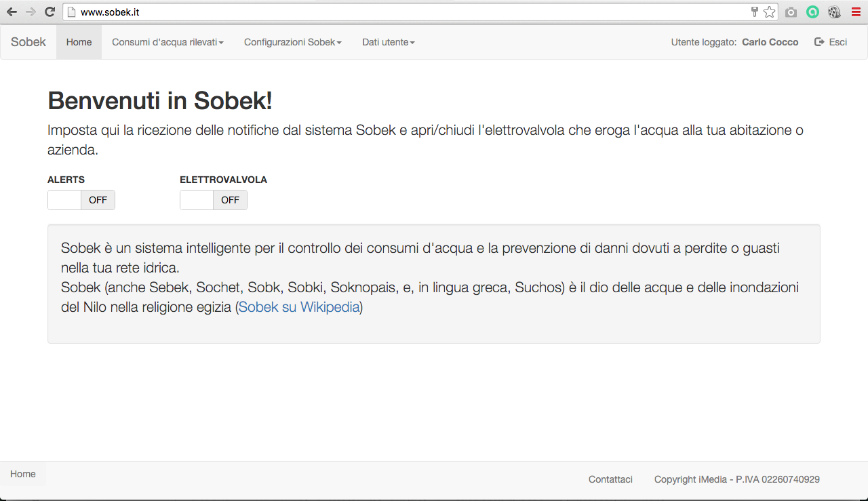Image resolution: width=868 pixels, height=501 pixels.
Task: Click the Sobek brand link
Action: pyautogui.click(x=28, y=42)
